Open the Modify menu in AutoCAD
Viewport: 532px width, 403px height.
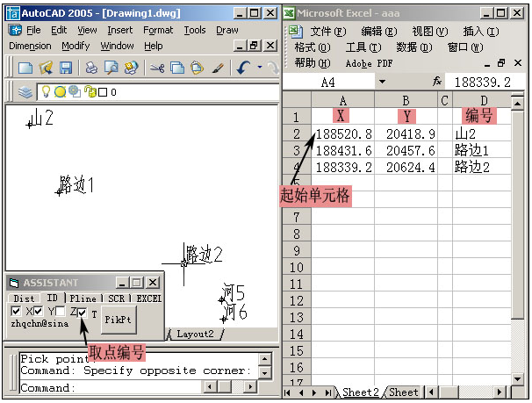75,46
